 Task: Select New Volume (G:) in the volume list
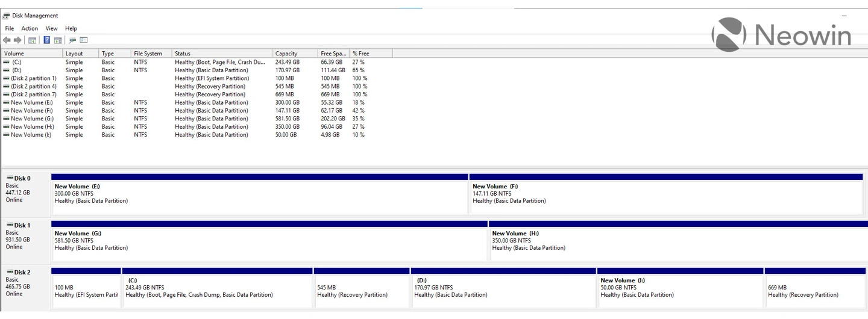point(32,119)
